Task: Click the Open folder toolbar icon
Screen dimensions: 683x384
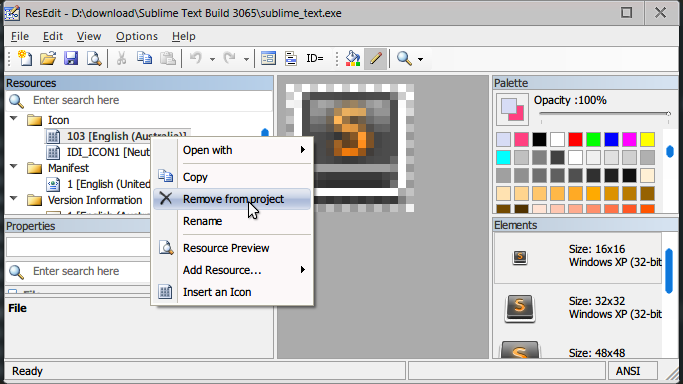Action: coord(48,58)
